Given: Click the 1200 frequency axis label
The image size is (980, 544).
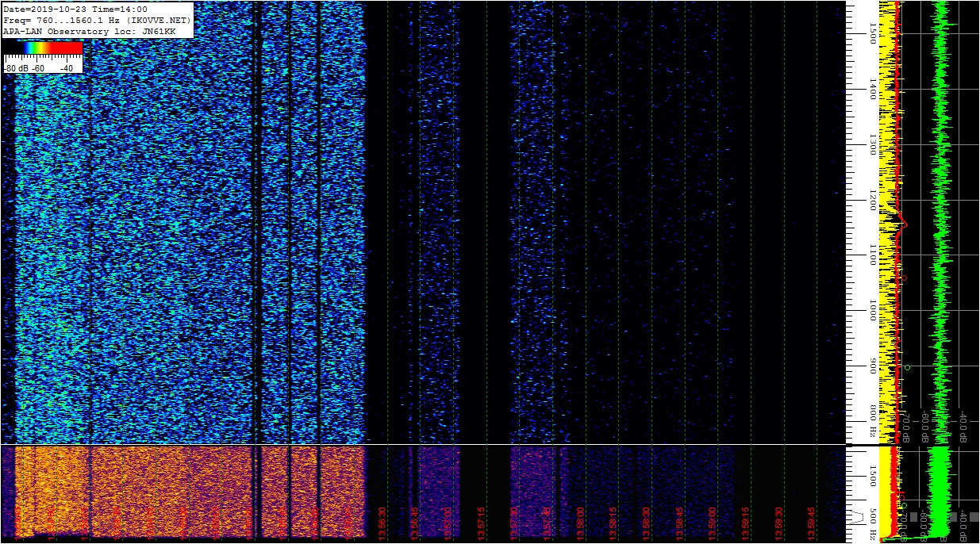Looking at the screenshot, I should [873, 199].
